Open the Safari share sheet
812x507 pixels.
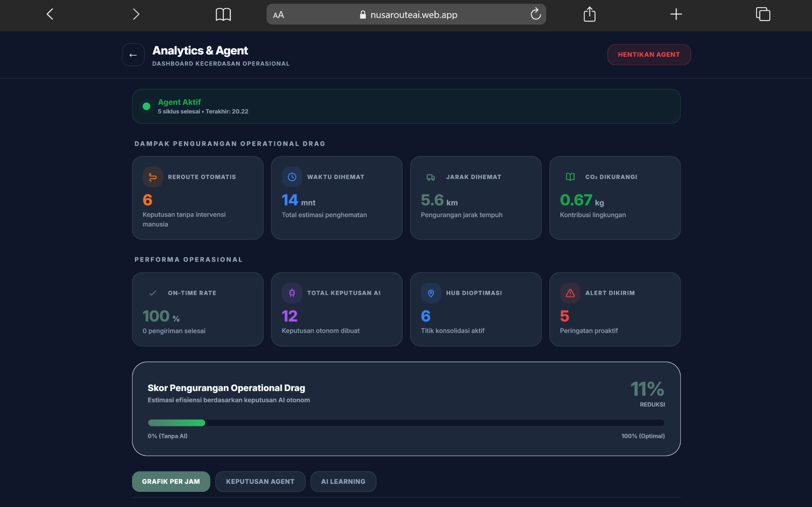(x=589, y=14)
